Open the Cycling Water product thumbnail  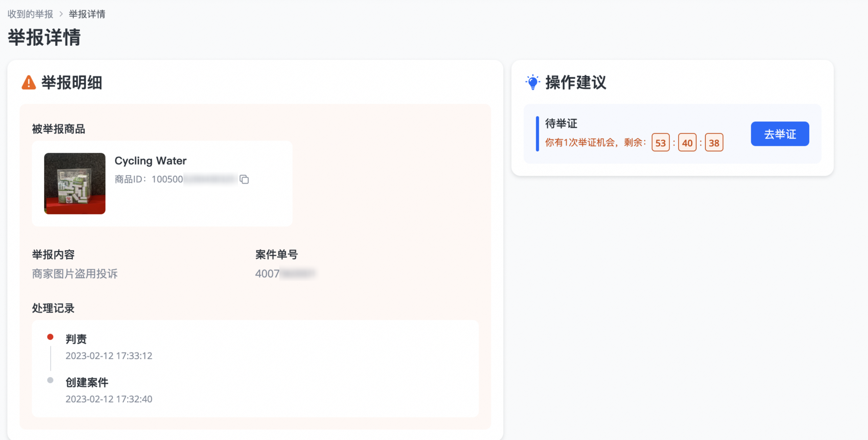pyautogui.click(x=75, y=184)
